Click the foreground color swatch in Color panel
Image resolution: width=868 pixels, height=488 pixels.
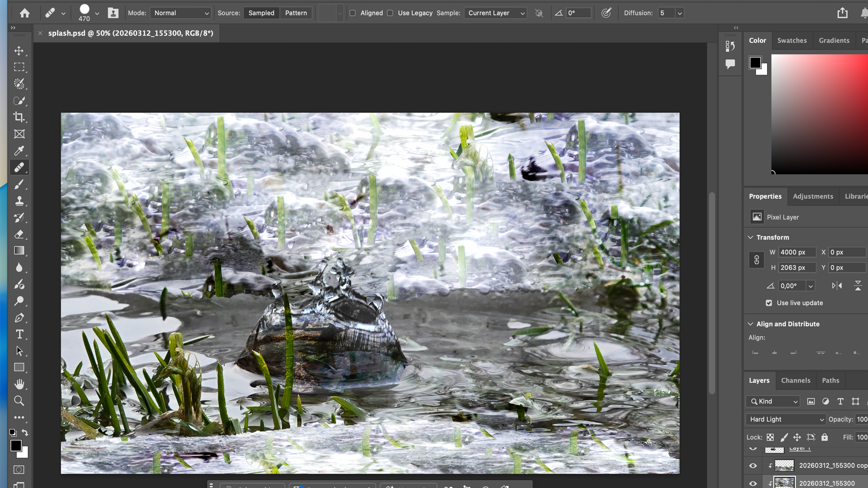coord(755,62)
